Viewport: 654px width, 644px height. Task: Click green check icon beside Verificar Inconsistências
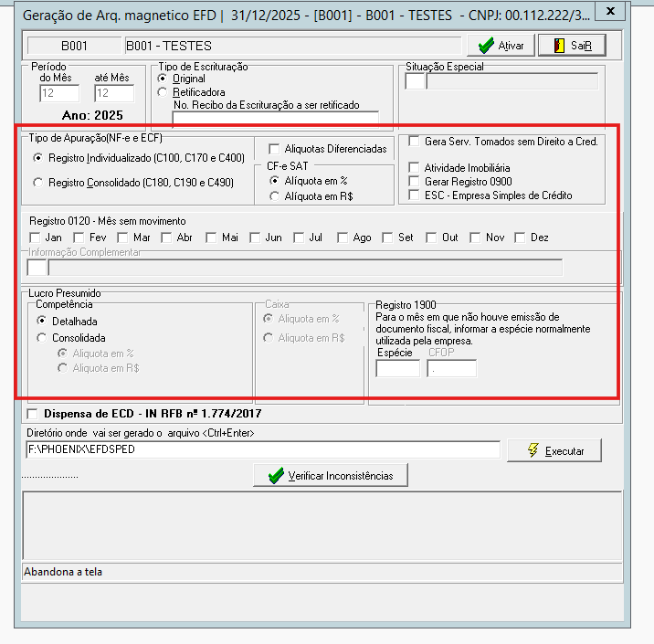coord(276,476)
